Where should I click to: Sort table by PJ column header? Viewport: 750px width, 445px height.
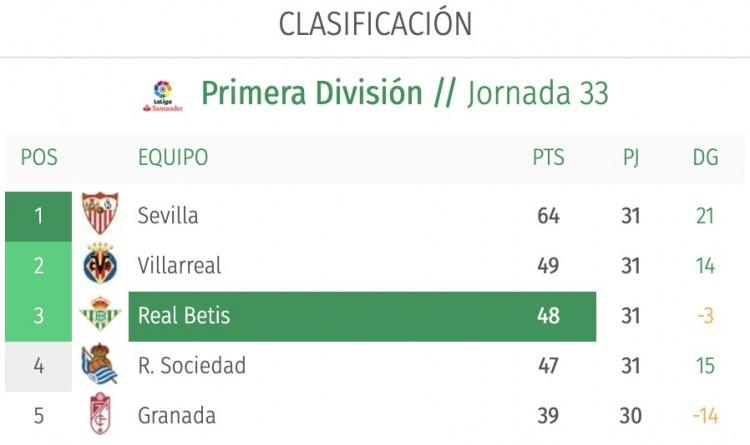(630, 158)
